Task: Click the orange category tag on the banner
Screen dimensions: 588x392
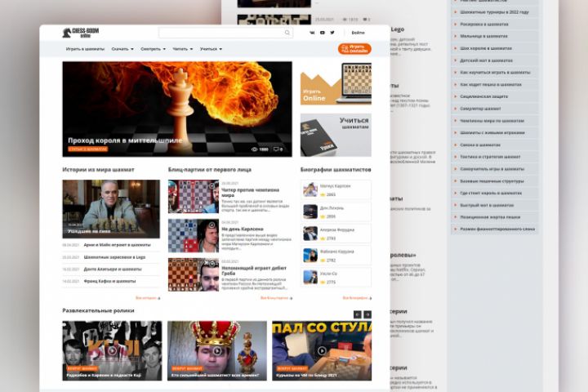Action: click(x=87, y=149)
